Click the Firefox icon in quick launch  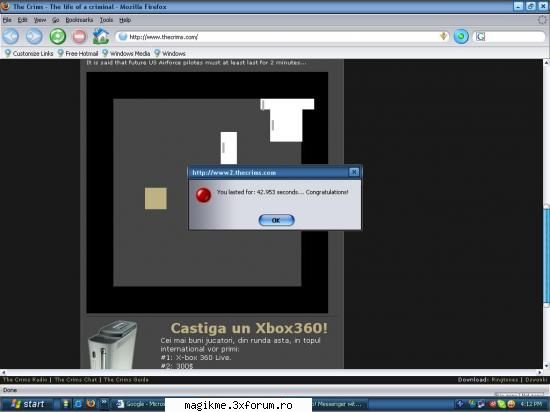pos(91,404)
